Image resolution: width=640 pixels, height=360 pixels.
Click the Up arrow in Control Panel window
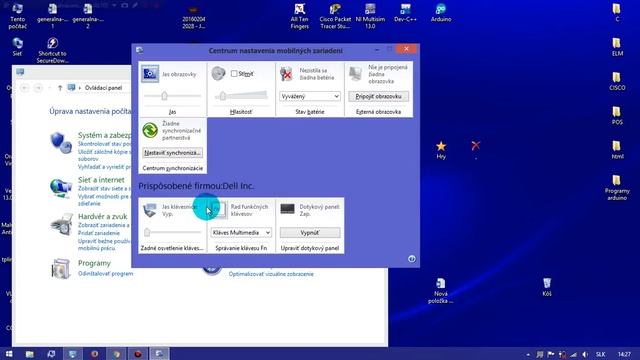click(x=60, y=88)
